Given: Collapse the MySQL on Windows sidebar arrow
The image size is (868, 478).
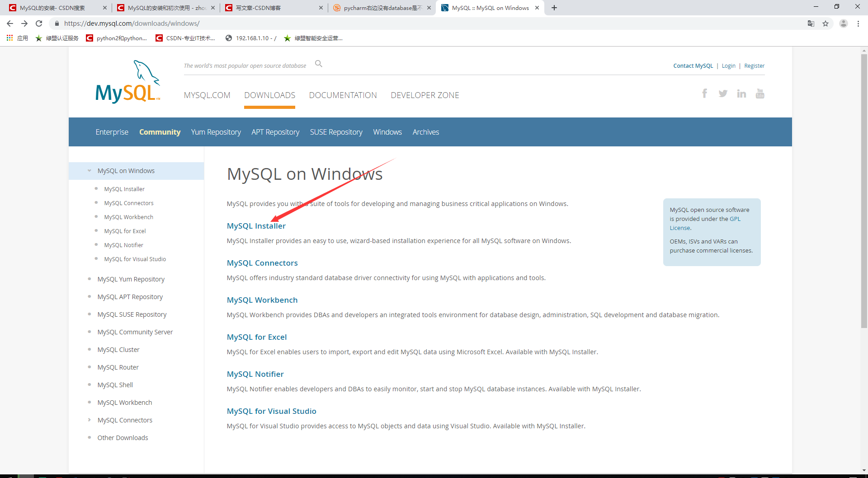Looking at the screenshot, I should click(89, 171).
